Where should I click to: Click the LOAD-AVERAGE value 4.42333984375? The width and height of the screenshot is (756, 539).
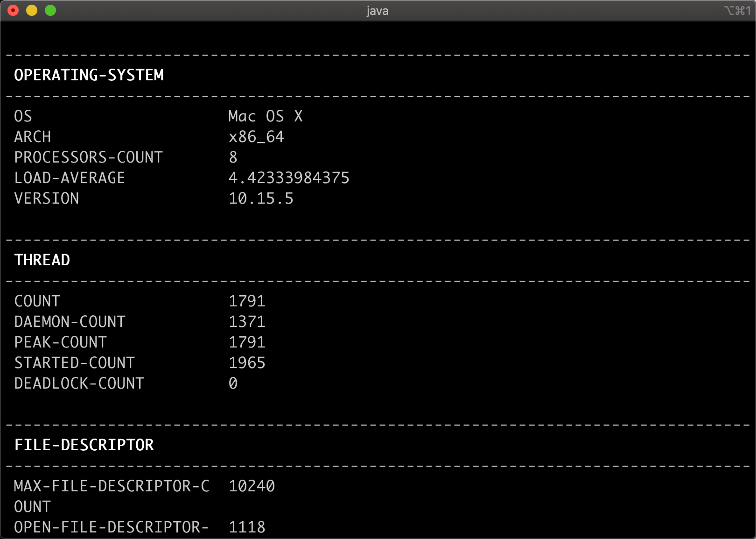288,178
